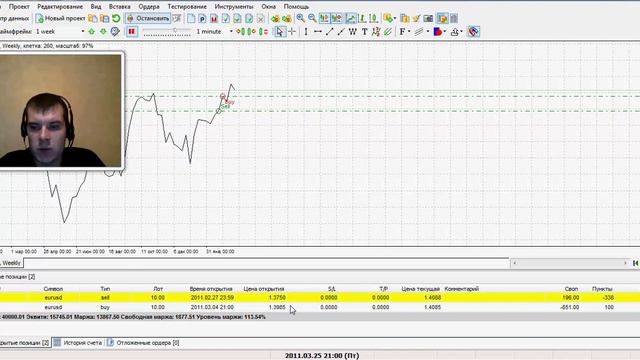
Task: Click the green up arrow timeframe icon
Action: tap(91, 31)
